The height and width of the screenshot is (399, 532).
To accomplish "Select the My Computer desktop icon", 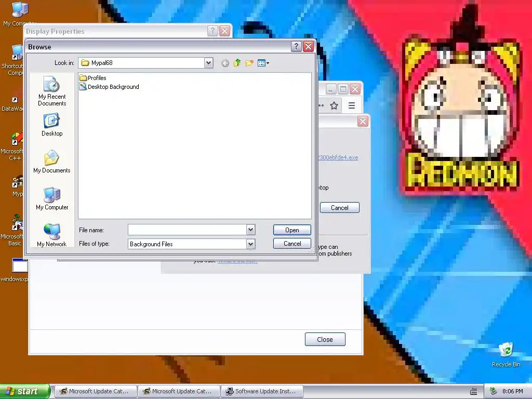I will [x=19, y=14].
